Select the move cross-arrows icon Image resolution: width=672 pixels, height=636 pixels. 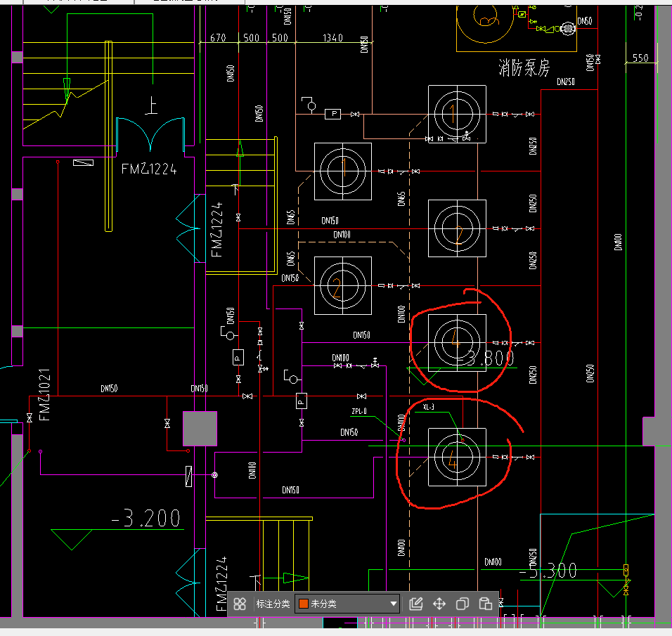coord(439,604)
